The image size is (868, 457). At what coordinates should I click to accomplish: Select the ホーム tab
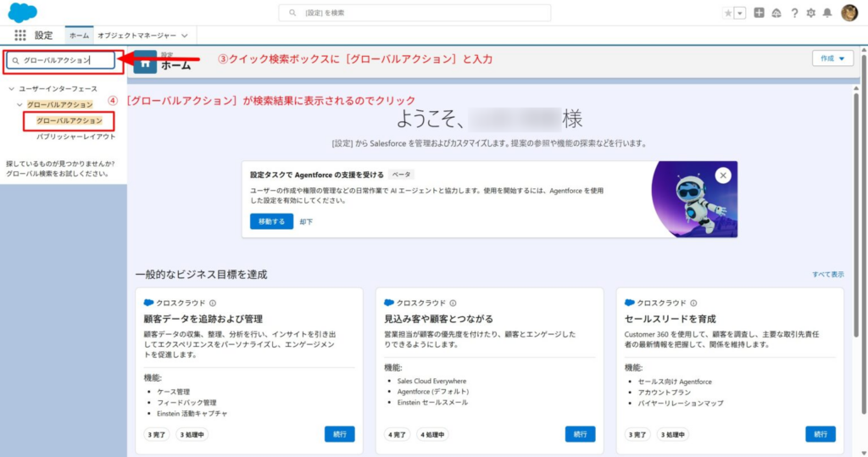coord(79,36)
